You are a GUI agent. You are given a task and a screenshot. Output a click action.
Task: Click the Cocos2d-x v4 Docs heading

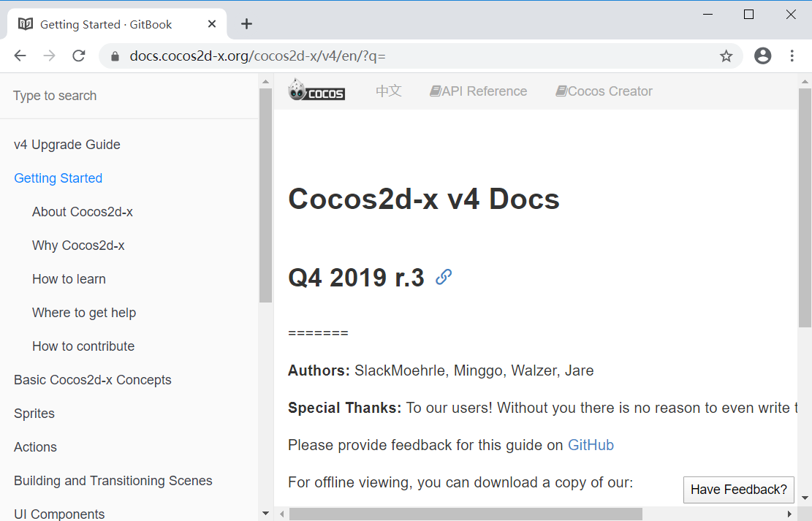point(424,199)
